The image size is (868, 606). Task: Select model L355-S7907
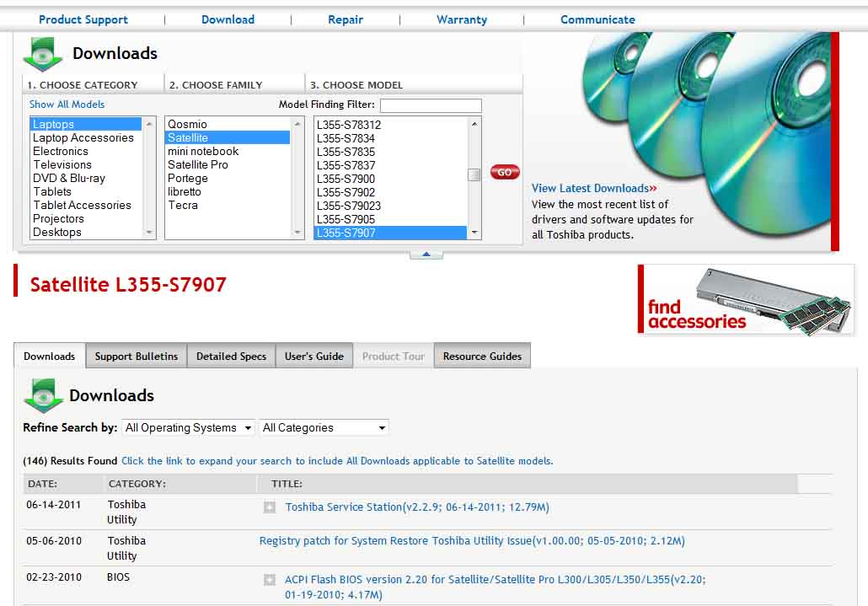390,233
